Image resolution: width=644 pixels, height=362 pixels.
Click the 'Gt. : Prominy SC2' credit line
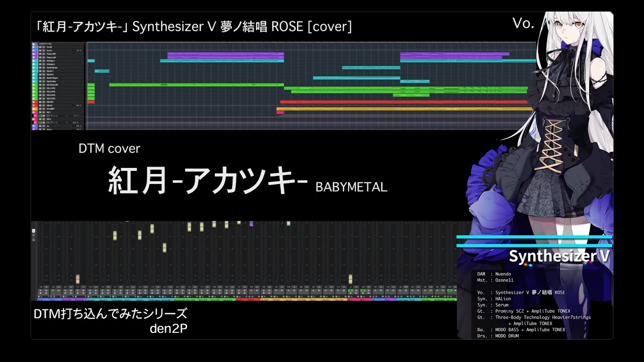tap(523, 311)
